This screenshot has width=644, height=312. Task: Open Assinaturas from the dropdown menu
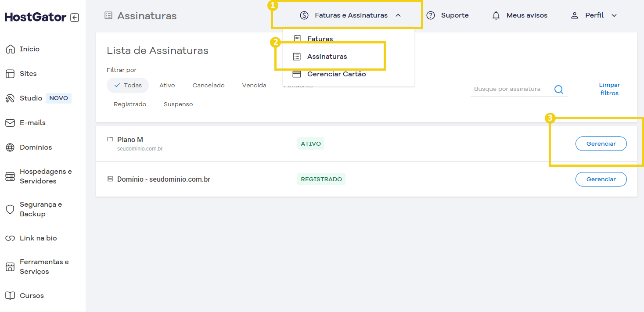click(327, 57)
